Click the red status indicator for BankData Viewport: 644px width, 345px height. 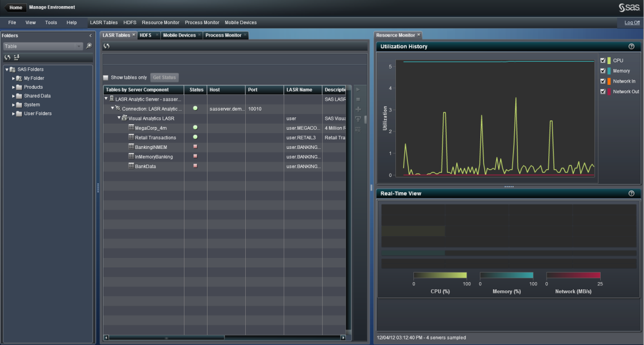pyautogui.click(x=196, y=166)
